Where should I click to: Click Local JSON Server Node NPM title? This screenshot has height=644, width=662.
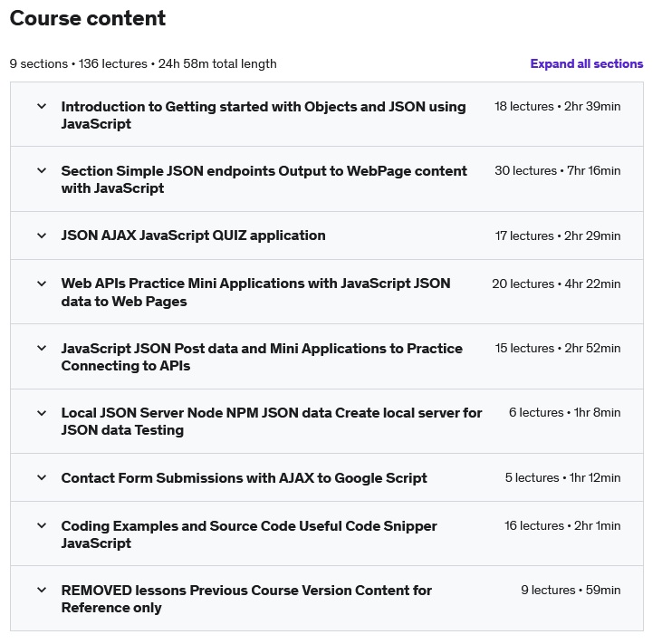[x=271, y=421]
